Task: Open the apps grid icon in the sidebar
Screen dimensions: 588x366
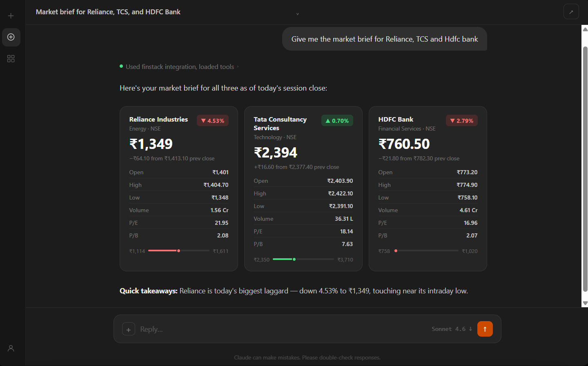Action: (11, 58)
